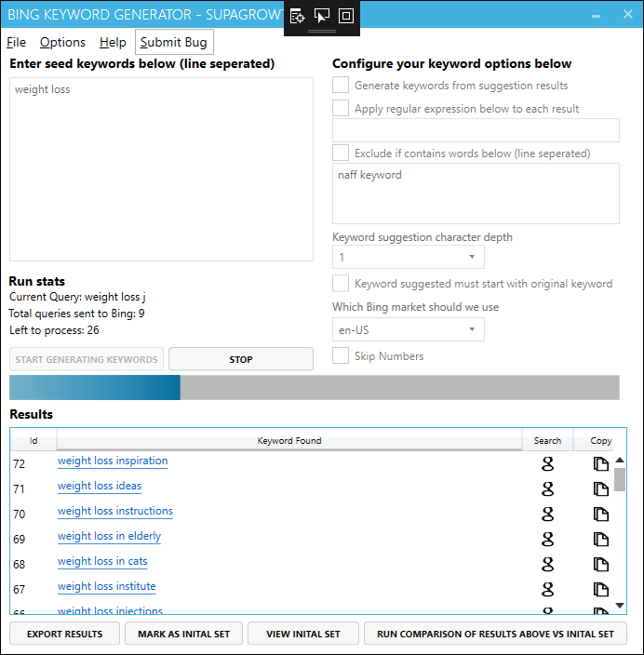Click the select element cursor debug icon
The width and height of the screenshot is (644, 655).
321,17
